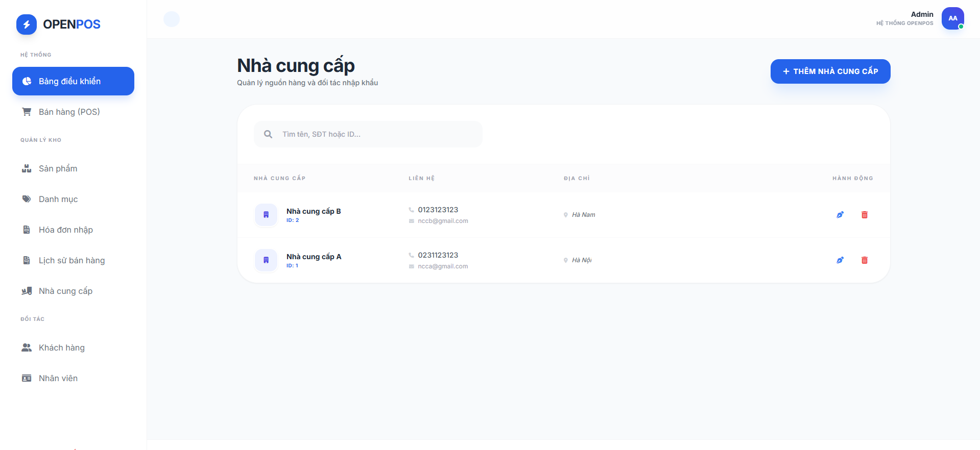Edit Nhà cung cấp A with pencil icon
Screen dimensions: 980x450
tap(840, 260)
